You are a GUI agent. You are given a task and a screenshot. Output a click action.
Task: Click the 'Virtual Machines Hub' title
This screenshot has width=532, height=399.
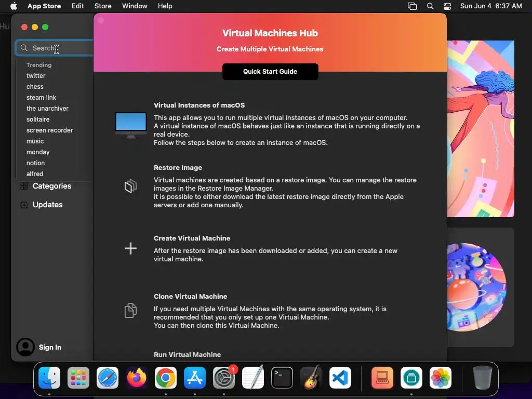(270, 33)
